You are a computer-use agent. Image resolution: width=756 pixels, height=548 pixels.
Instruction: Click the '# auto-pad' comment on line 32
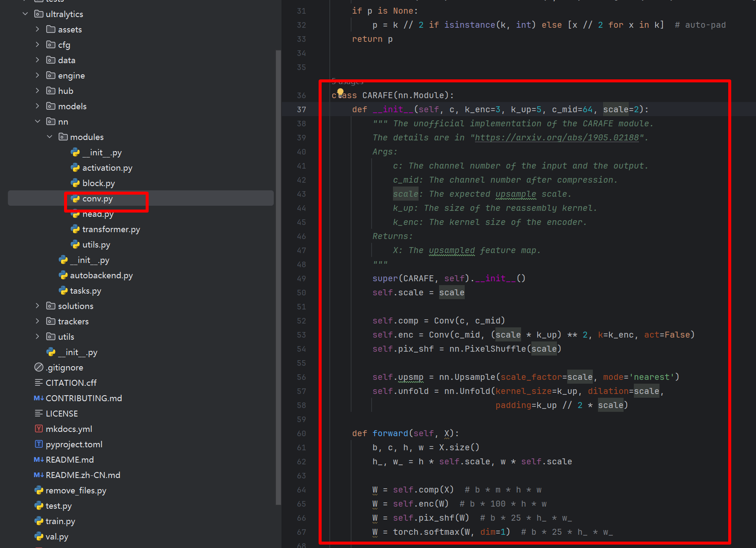700,25
